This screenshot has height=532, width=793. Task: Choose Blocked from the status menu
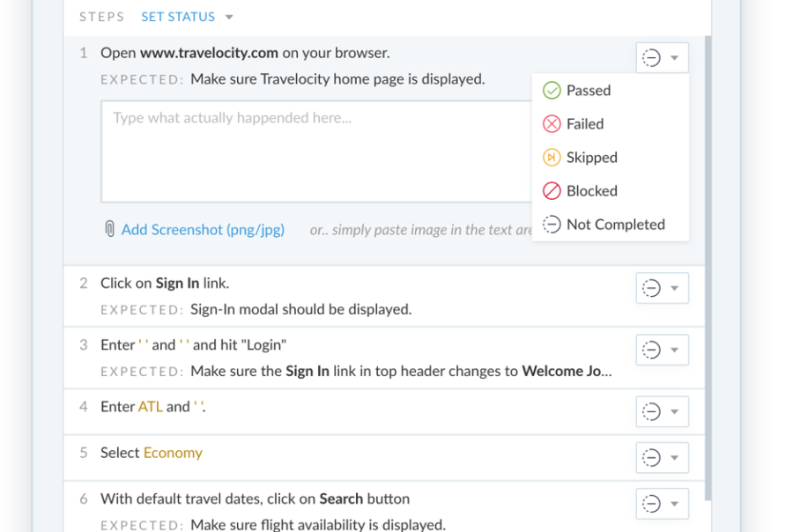click(x=591, y=191)
